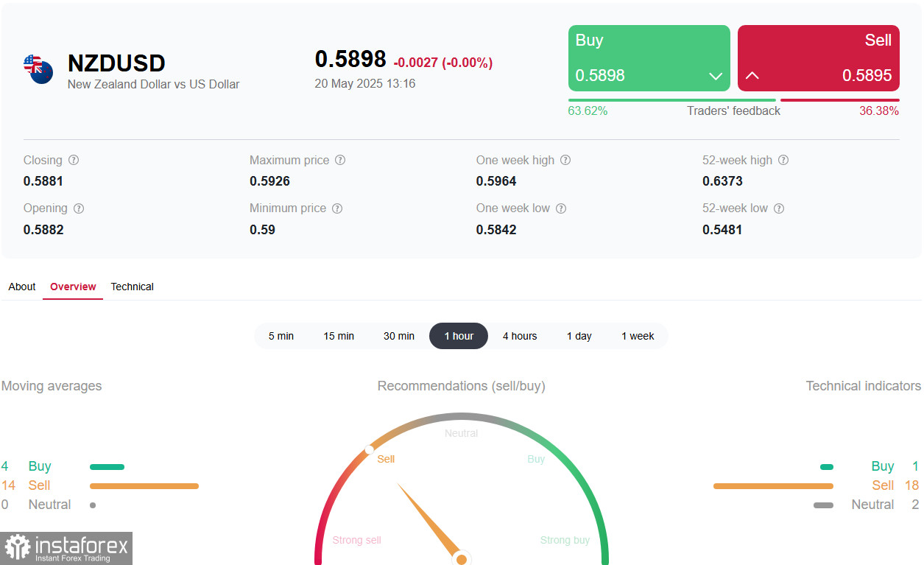Open the About tab

22,287
